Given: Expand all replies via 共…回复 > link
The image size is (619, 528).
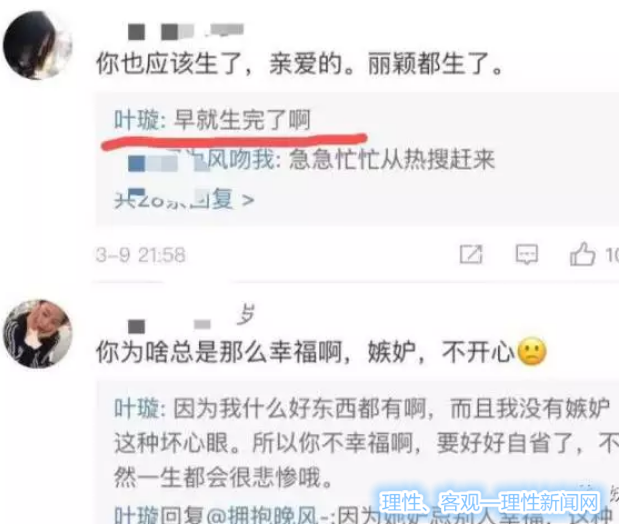Looking at the screenshot, I should 184,199.
